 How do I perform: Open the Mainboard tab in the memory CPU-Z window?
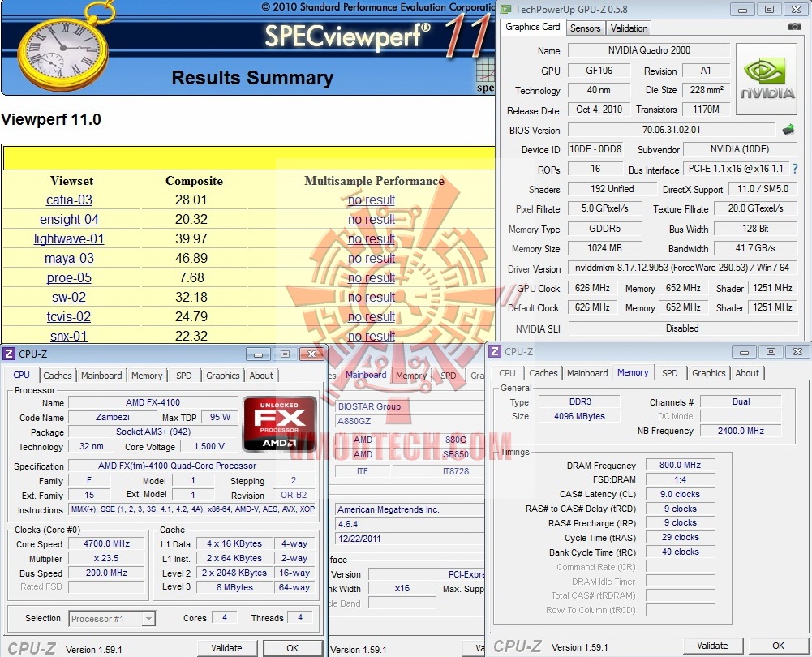pyautogui.click(x=587, y=373)
